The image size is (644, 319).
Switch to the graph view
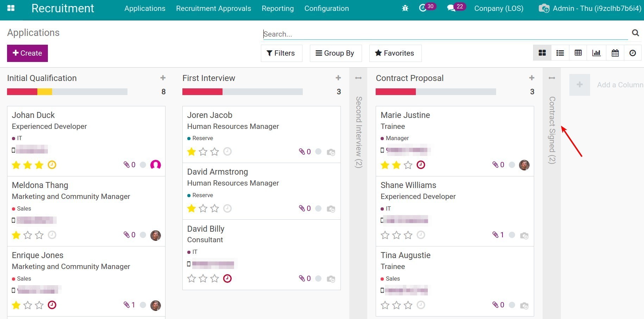597,52
